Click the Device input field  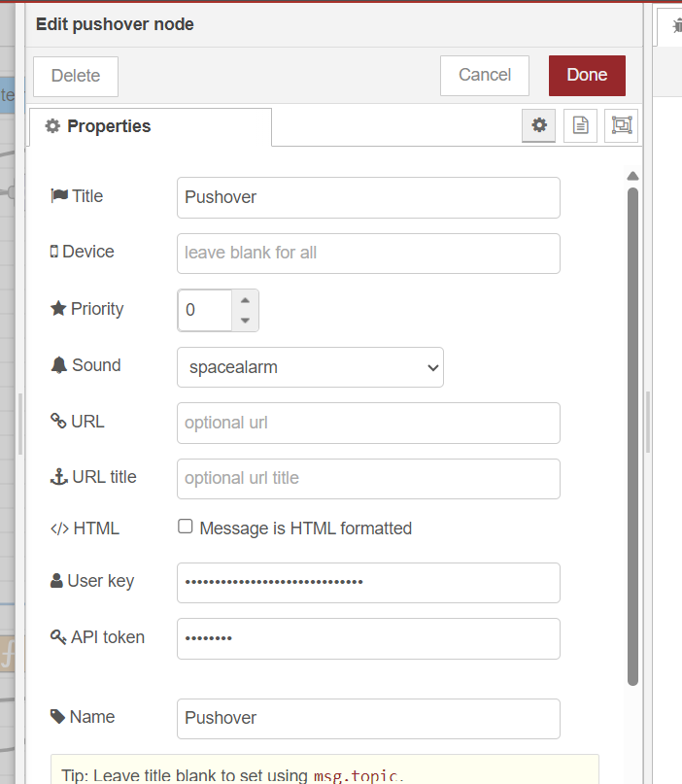[368, 254]
